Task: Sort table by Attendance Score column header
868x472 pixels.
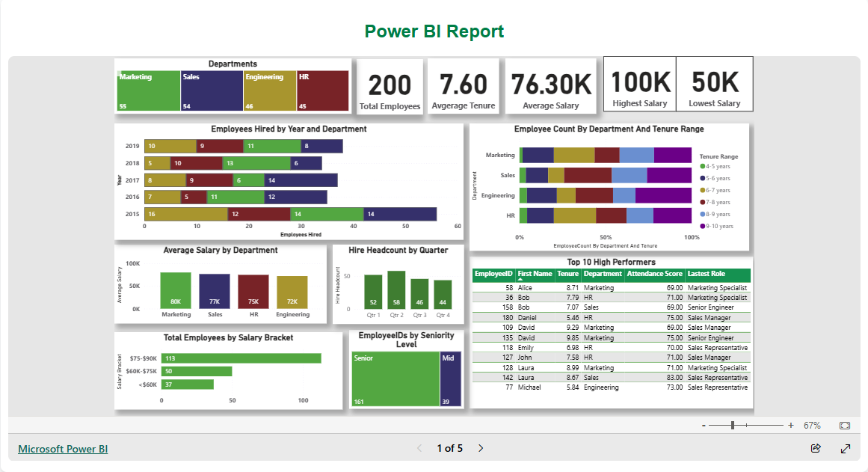Action: pyautogui.click(x=654, y=275)
